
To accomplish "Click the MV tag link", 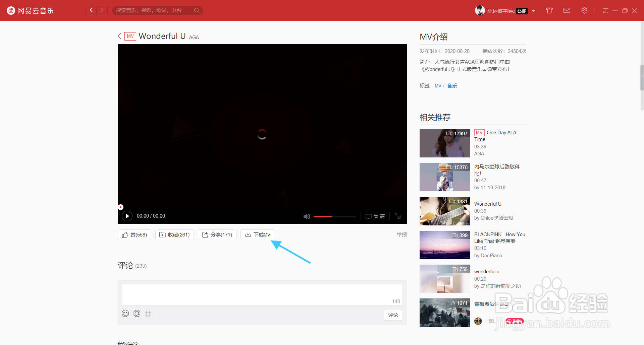I will 438,86.
